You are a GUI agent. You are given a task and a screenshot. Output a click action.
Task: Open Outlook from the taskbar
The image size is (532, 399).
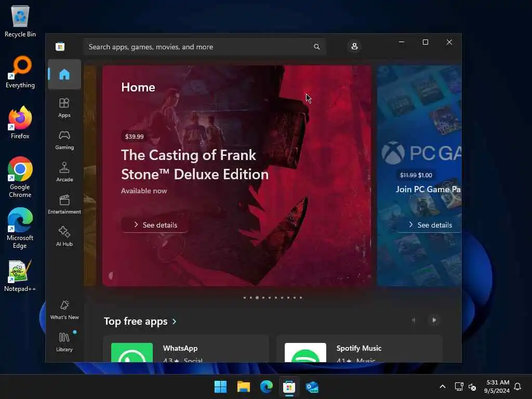(312, 387)
